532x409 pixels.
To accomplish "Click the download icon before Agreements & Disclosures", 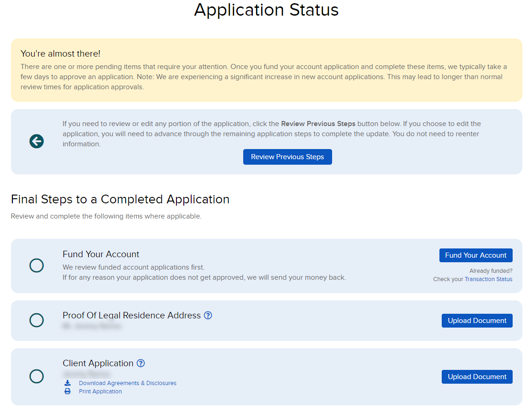I will [x=68, y=383].
